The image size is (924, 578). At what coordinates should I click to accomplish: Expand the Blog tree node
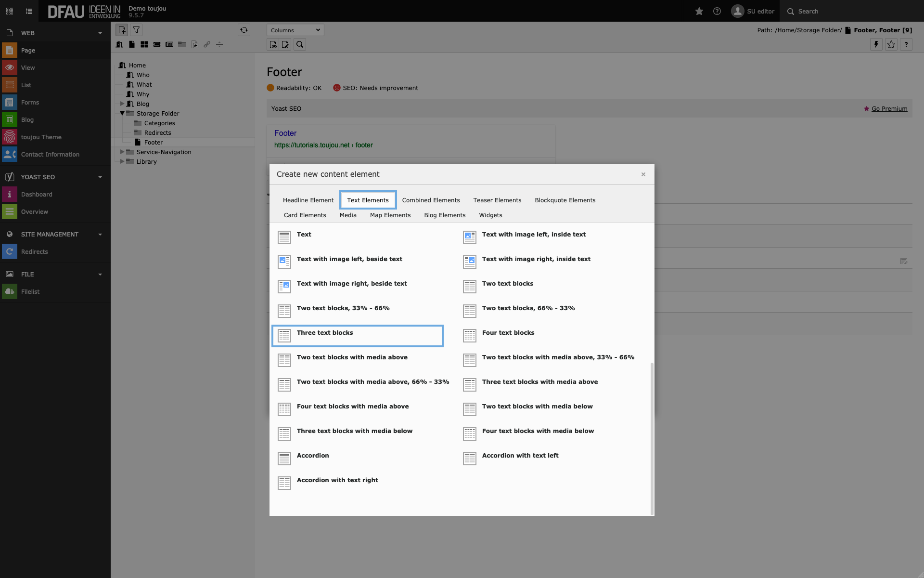coord(122,104)
